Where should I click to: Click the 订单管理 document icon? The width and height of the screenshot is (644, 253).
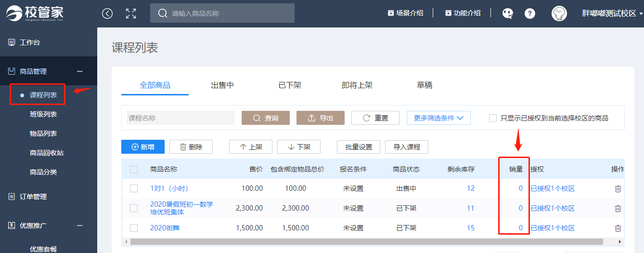pos(12,197)
